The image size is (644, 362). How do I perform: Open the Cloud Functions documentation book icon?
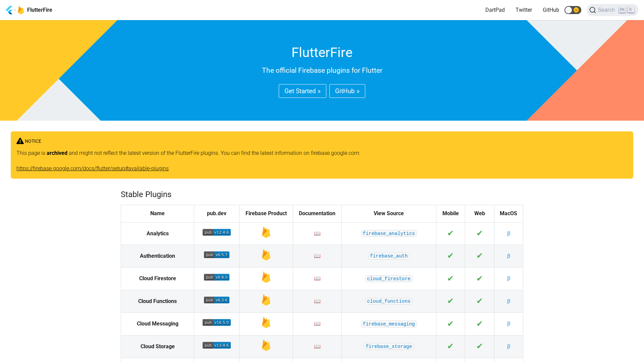click(x=317, y=301)
